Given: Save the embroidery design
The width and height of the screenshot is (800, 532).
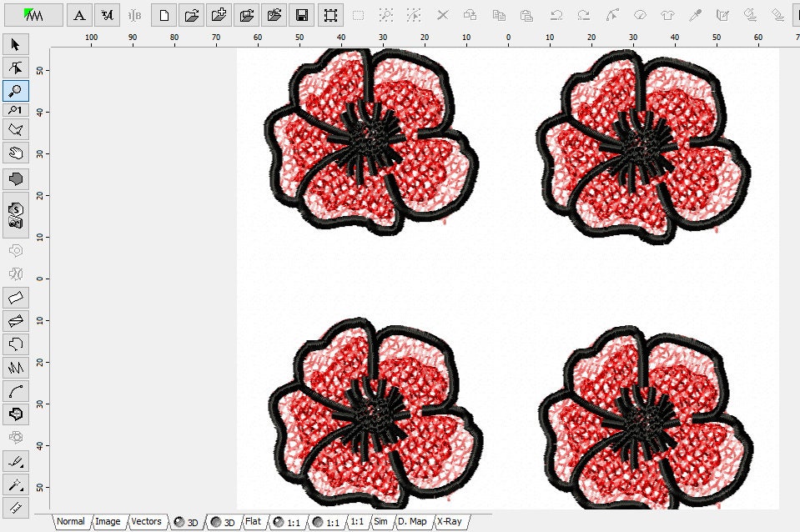Looking at the screenshot, I should [301, 14].
